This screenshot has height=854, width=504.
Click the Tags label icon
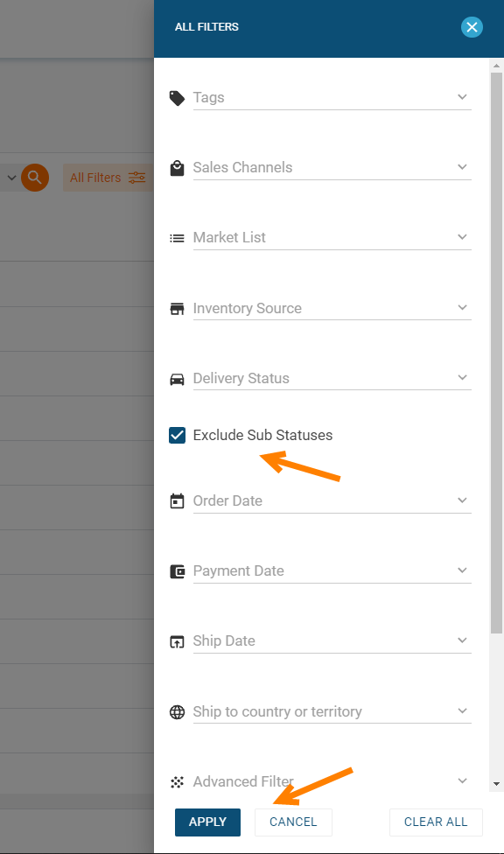point(177,98)
